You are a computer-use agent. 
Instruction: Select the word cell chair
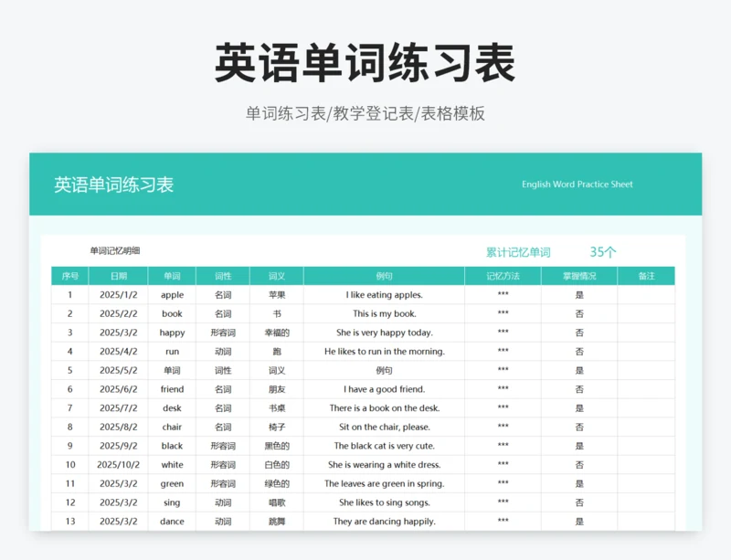tap(172, 428)
